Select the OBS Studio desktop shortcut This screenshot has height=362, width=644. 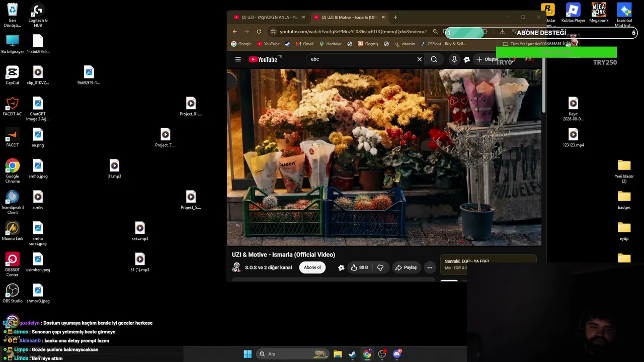click(13, 294)
